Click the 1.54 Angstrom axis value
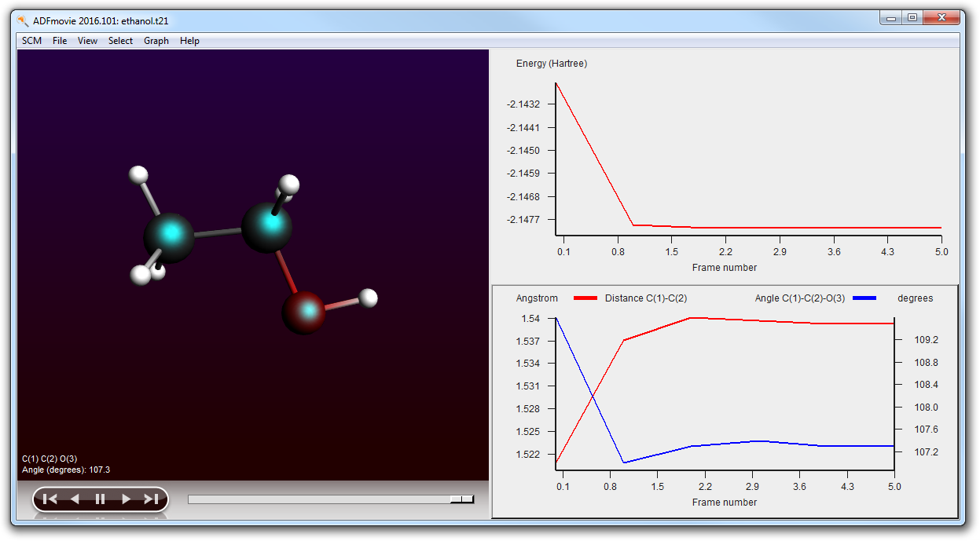The width and height of the screenshot is (980, 541). pos(530,319)
